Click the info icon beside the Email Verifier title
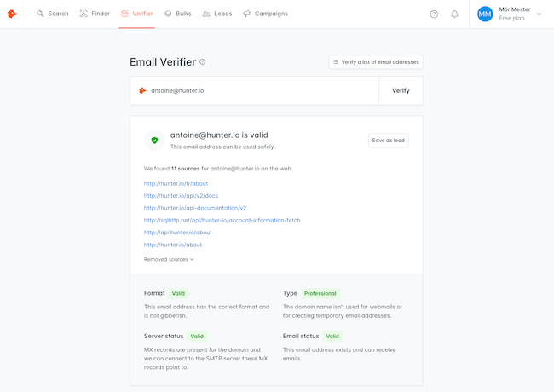 point(203,62)
